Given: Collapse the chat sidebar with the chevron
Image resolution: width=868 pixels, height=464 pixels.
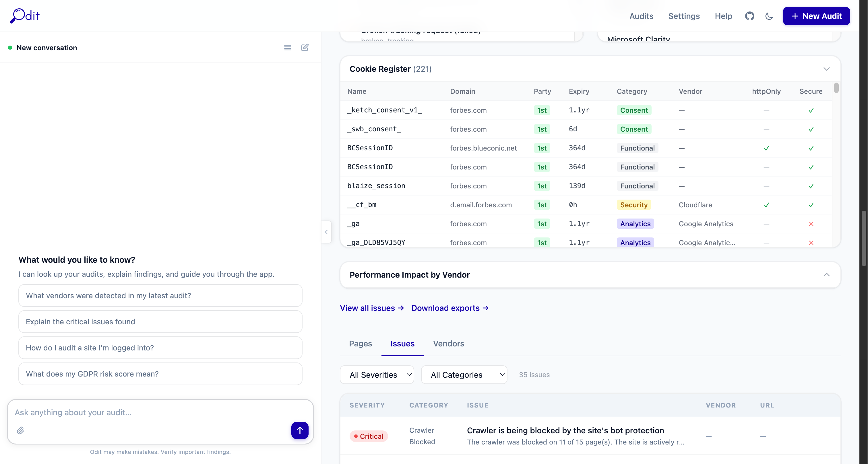Looking at the screenshot, I should [326, 232].
